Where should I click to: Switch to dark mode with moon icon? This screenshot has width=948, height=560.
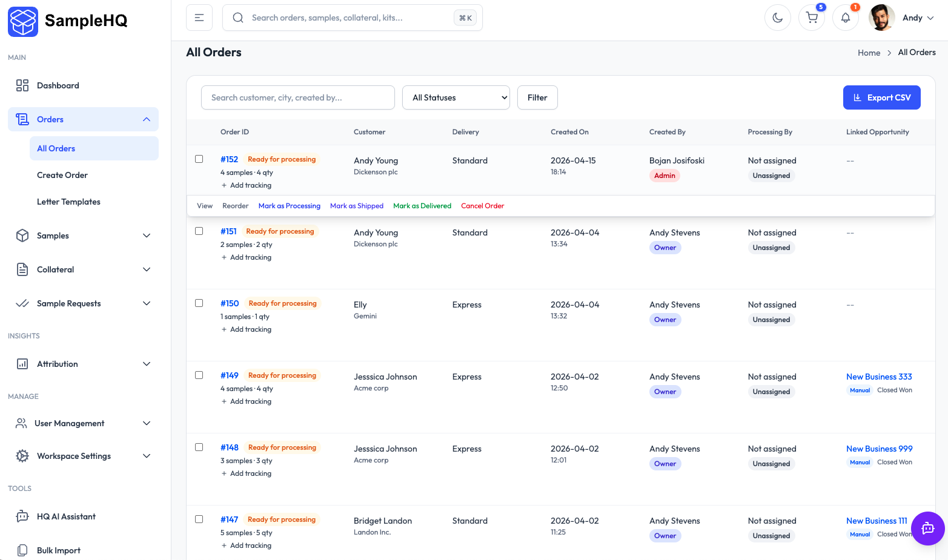(778, 18)
